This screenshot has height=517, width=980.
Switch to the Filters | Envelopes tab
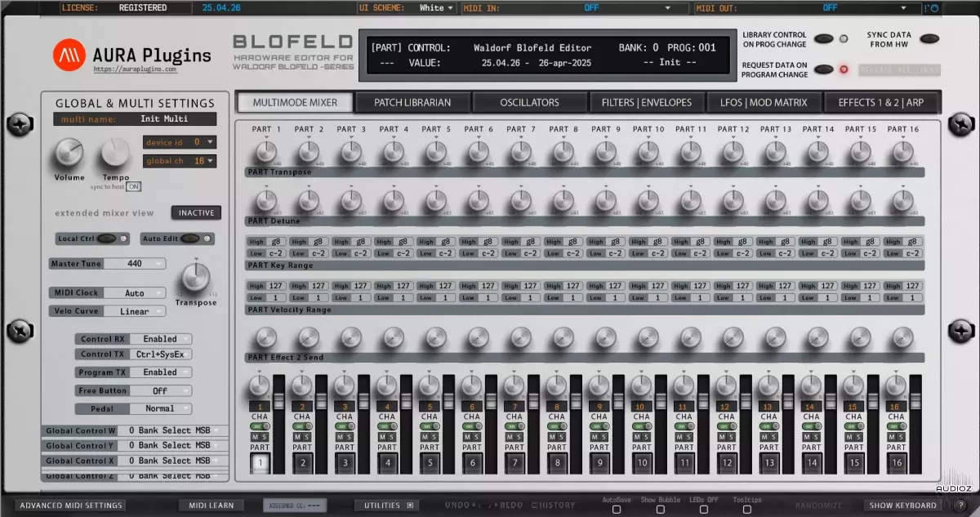pos(646,102)
